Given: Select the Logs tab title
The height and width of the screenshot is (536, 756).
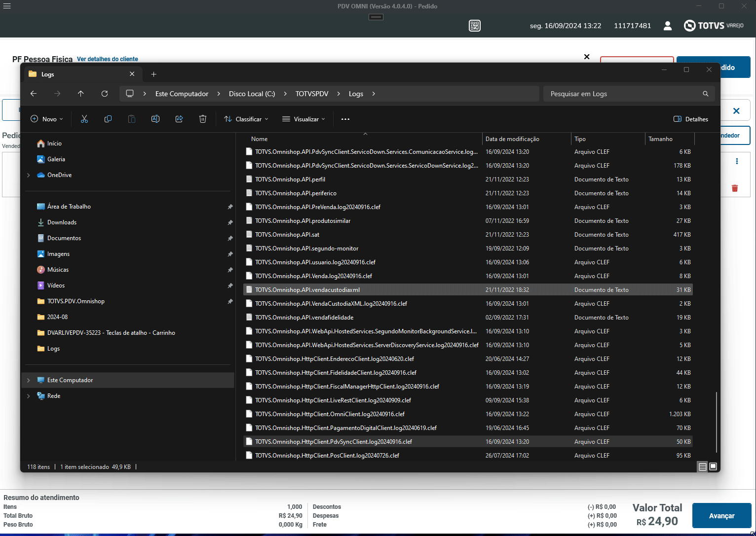Looking at the screenshot, I should (x=48, y=74).
